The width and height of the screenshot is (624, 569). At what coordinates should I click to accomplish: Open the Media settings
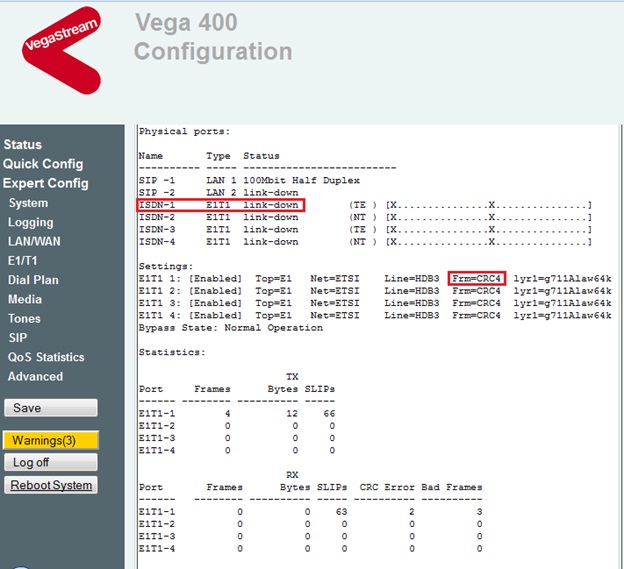click(x=25, y=299)
